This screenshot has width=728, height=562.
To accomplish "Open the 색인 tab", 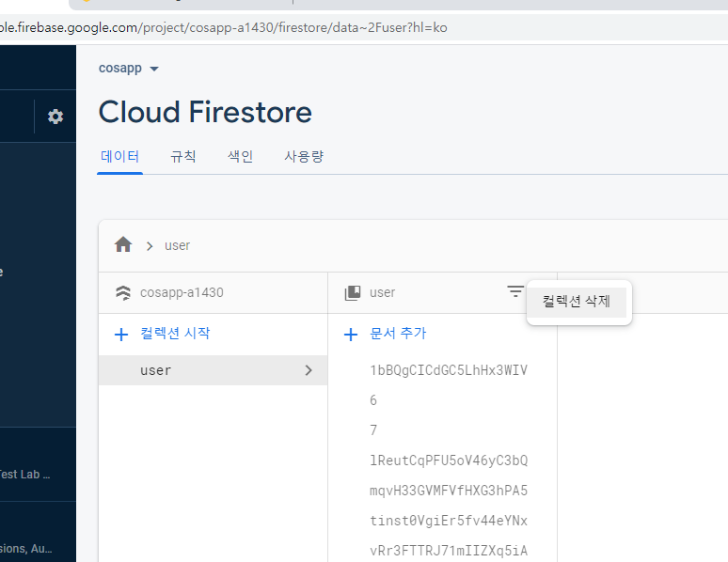I will click(241, 156).
